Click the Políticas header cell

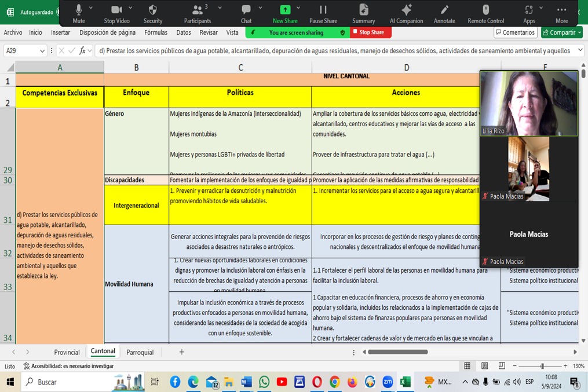pyautogui.click(x=240, y=97)
